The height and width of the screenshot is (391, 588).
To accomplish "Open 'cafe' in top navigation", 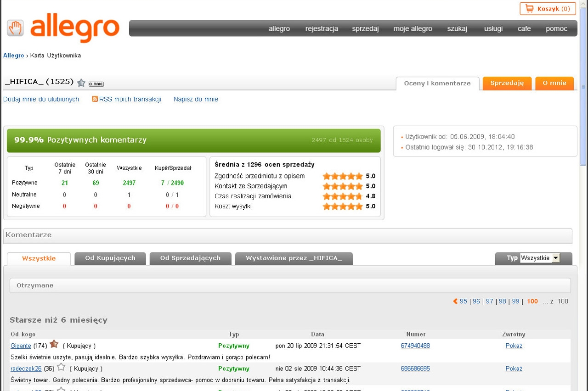I will 524,28.
